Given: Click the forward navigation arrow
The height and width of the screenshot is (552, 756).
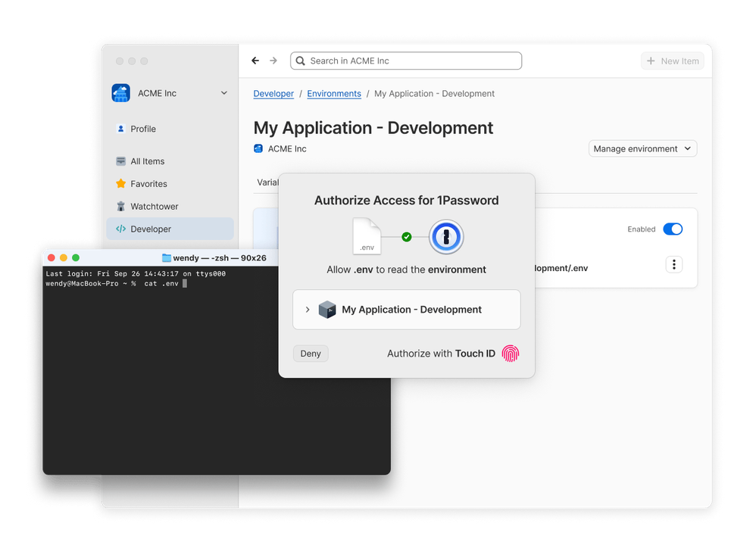Looking at the screenshot, I should (273, 61).
